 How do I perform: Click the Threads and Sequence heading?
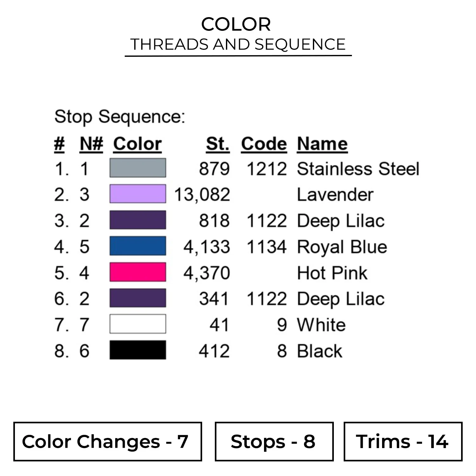[x=238, y=44]
